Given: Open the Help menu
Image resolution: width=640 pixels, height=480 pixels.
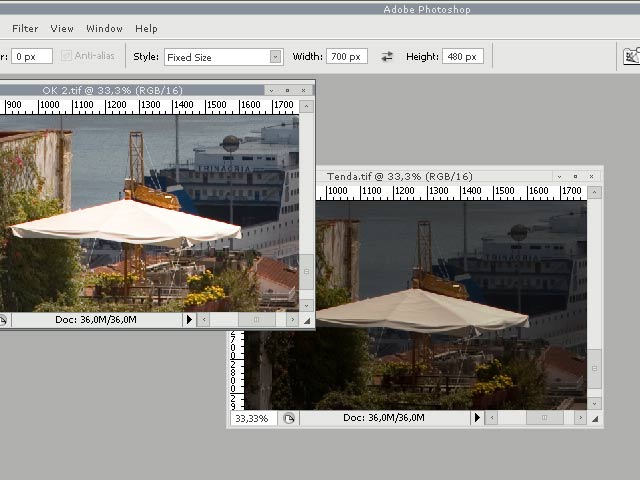Looking at the screenshot, I should [x=146, y=29].
